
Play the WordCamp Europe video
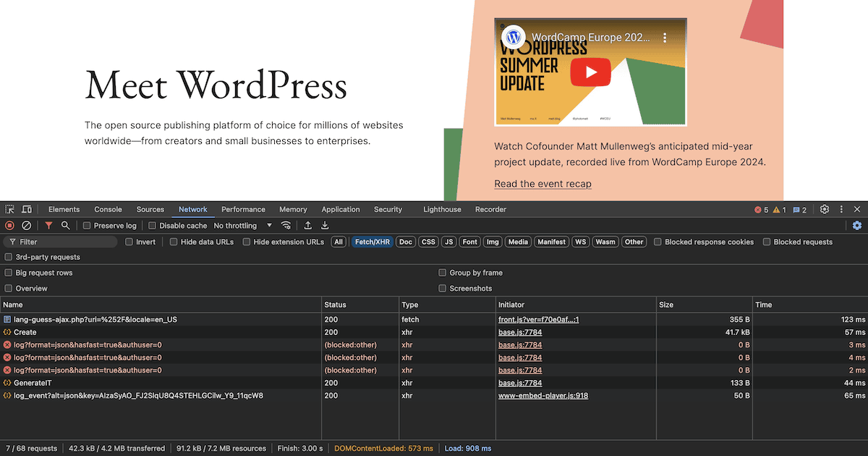[x=591, y=72]
